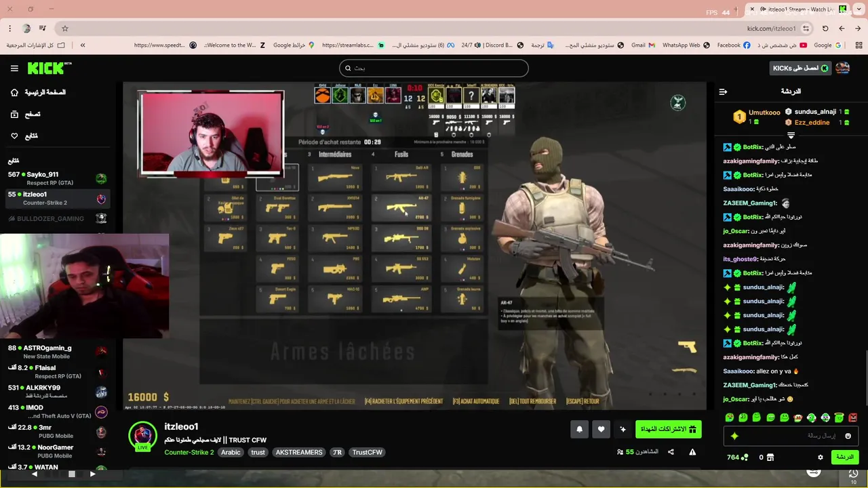Viewport: 868px width, 488px height.
Task: Click username azakigamingfamily in first chat message
Action: pos(751,161)
